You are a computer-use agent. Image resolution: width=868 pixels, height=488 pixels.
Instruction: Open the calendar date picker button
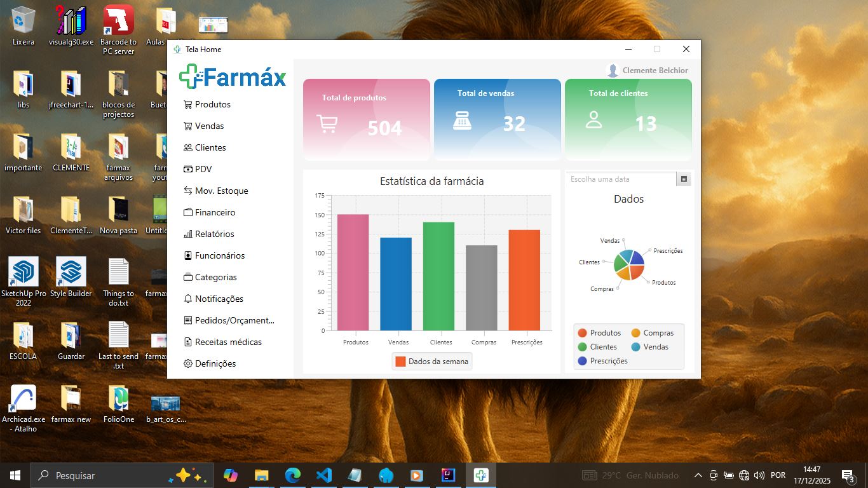pyautogui.click(x=684, y=179)
